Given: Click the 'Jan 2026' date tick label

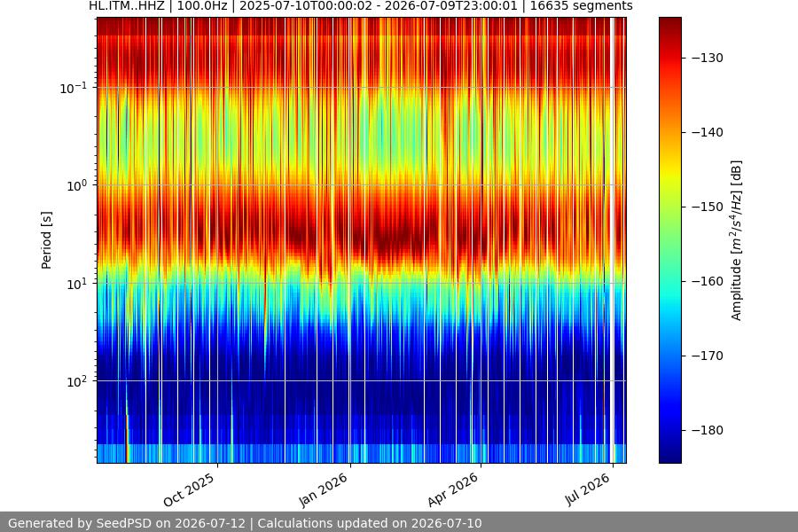Looking at the screenshot, I should [x=324, y=489].
